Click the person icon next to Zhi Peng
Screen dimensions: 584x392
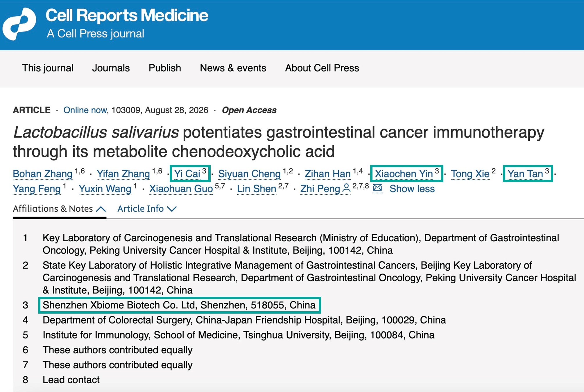[x=346, y=188]
